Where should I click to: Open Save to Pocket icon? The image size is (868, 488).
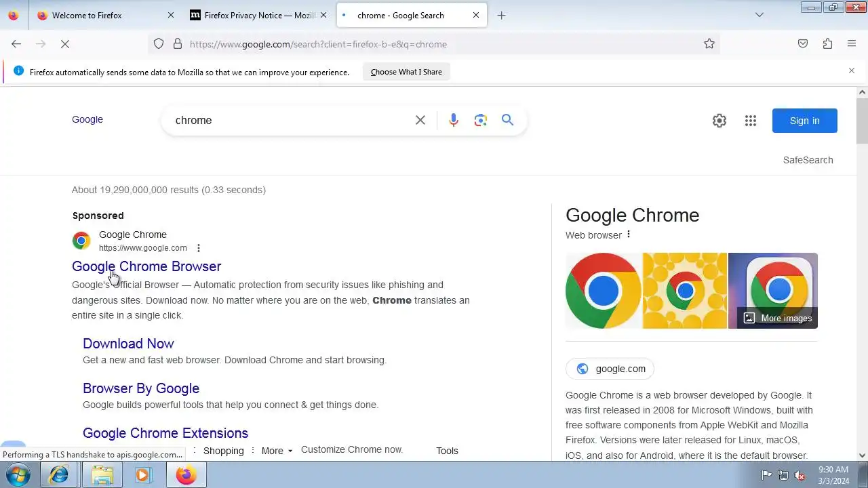803,44
